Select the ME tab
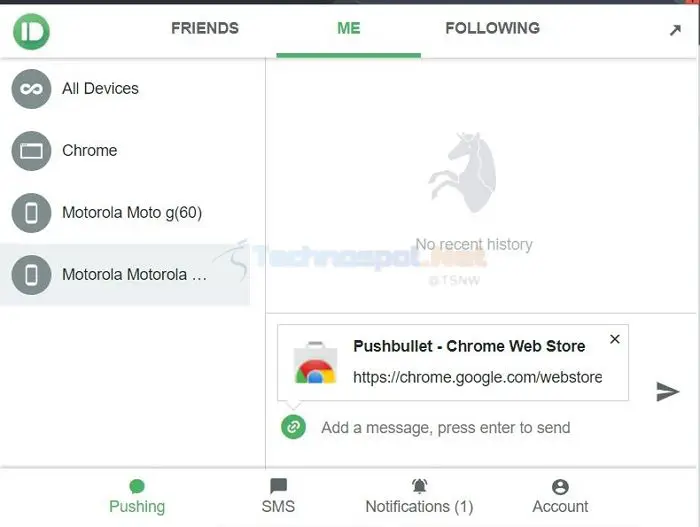Image resolution: width=700 pixels, height=527 pixels. [349, 29]
